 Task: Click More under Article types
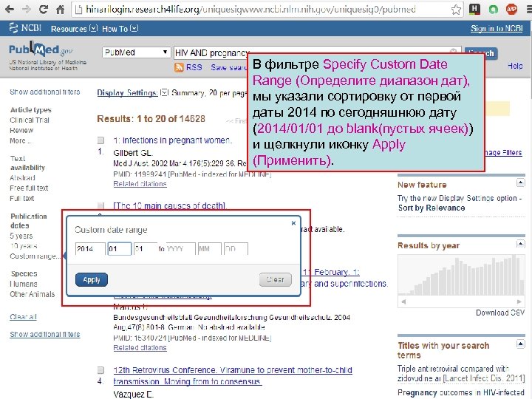[x=21, y=140]
